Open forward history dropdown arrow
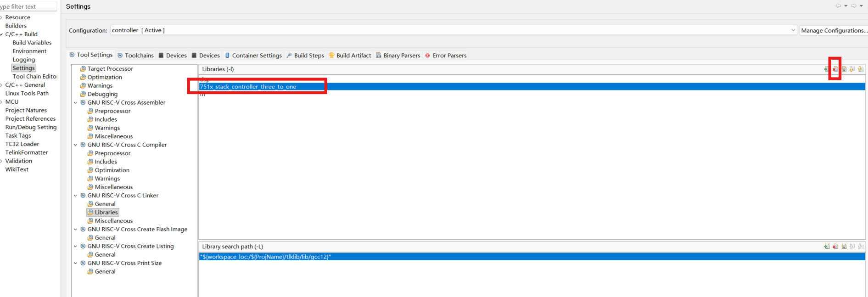Image resolution: width=868 pixels, height=297 pixels. point(862,6)
